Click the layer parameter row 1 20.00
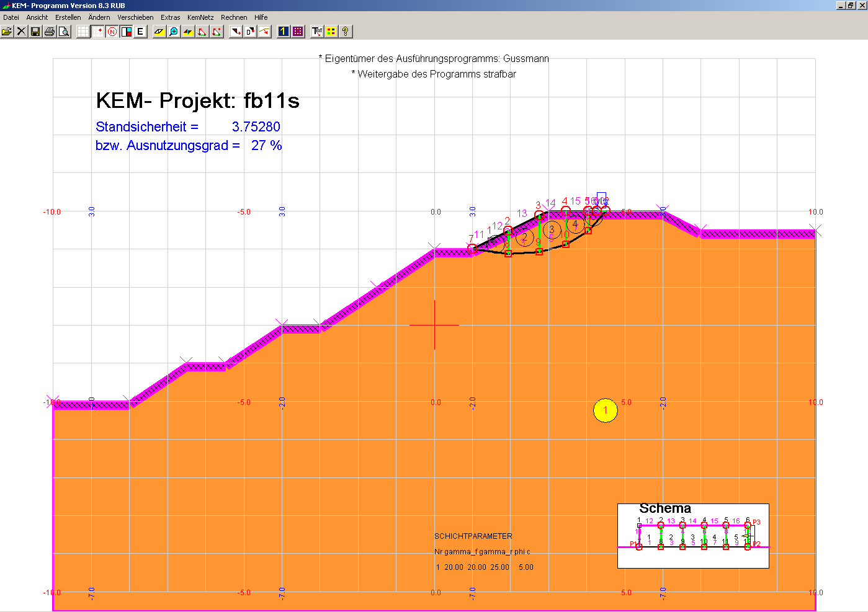This screenshot has width=868, height=612. click(485, 567)
